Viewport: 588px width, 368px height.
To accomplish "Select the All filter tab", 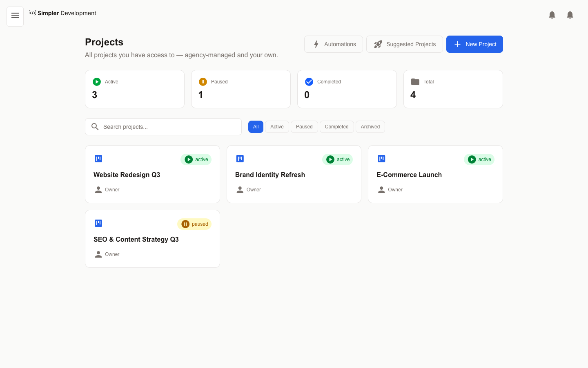I will click(256, 127).
